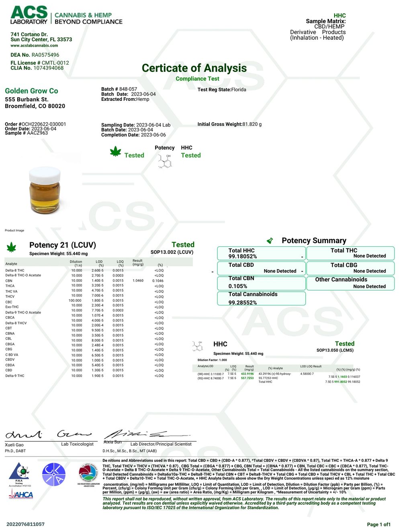Select the Total CBG summary box
The image size is (411, 532).
(x=350, y=268)
